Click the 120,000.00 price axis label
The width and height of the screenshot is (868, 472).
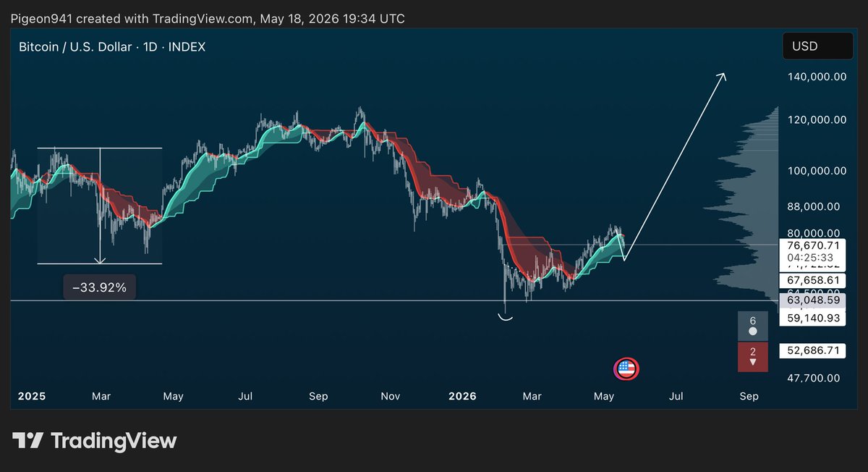[x=816, y=120]
